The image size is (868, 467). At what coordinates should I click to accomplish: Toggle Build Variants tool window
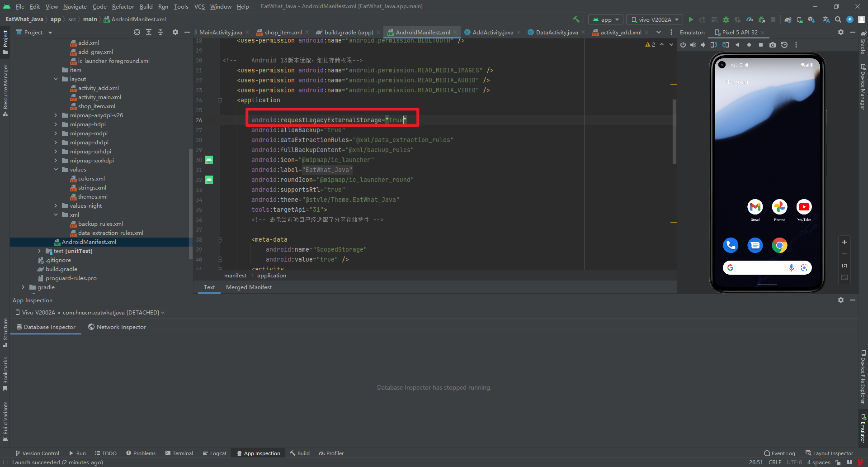click(x=5, y=421)
